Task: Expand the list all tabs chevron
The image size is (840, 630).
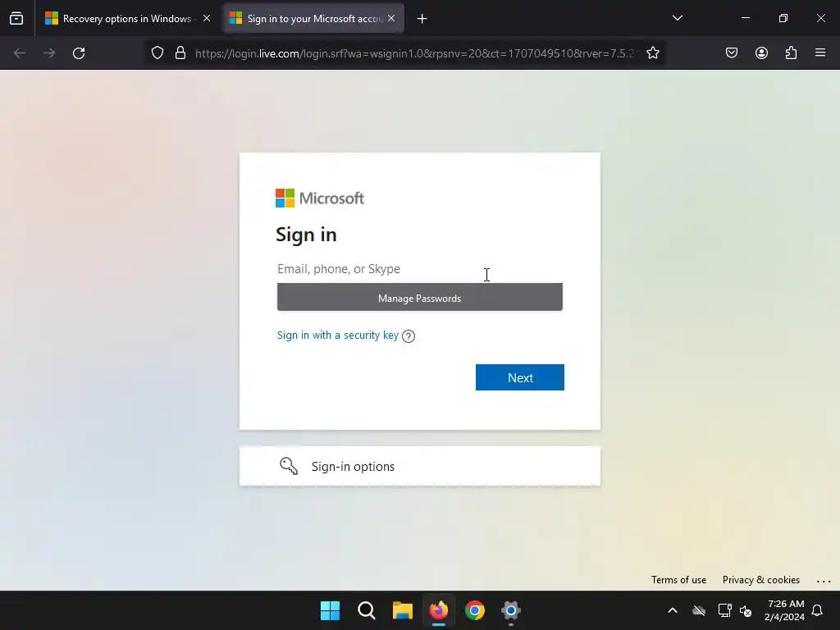Action: click(677, 18)
